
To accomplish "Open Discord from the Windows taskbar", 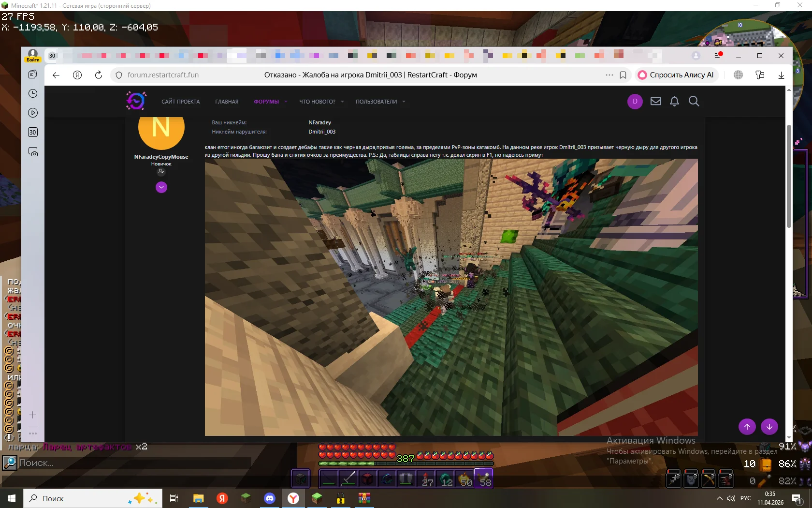I will pos(270,498).
